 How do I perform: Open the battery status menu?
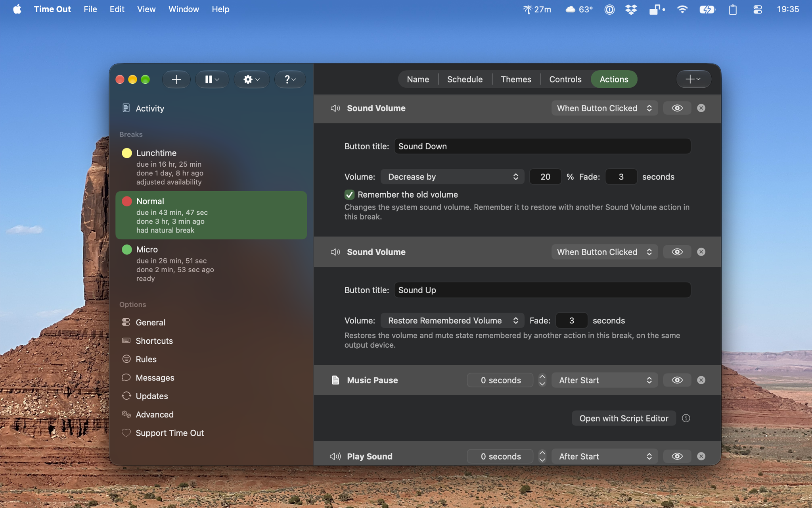(x=707, y=9)
